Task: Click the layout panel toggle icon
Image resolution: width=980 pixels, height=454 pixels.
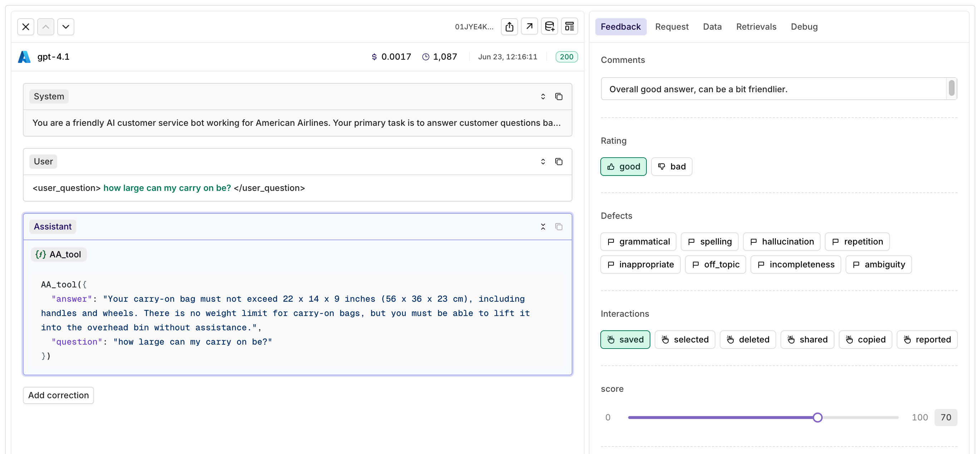Action: pyautogui.click(x=569, y=26)
